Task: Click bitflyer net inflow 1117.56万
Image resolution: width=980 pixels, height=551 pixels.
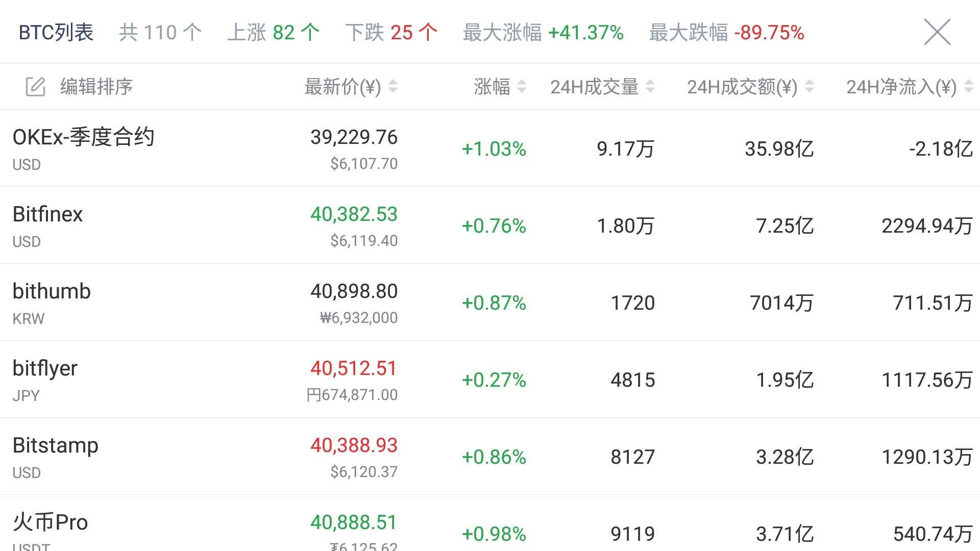Action: (x=927, y=380)
